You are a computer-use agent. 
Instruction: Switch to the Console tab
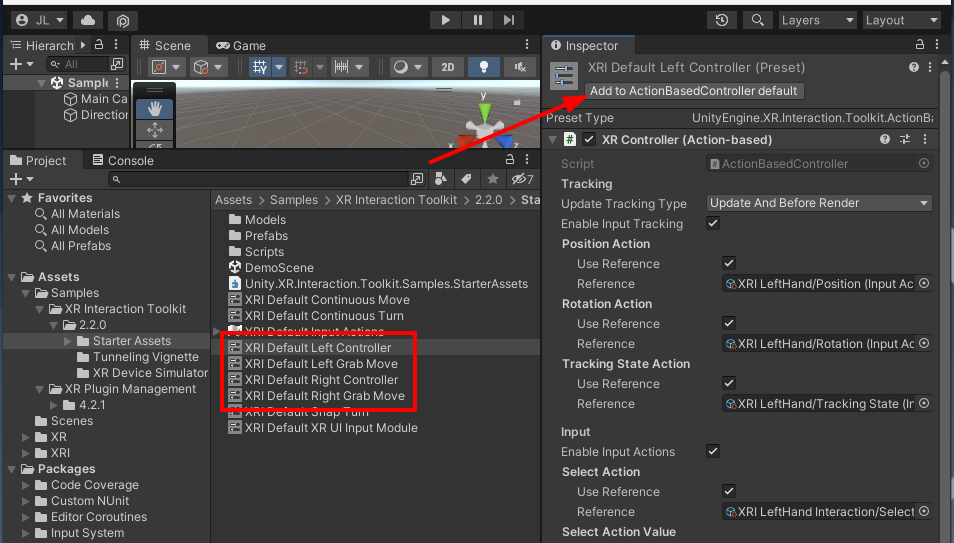pos(123,160)
